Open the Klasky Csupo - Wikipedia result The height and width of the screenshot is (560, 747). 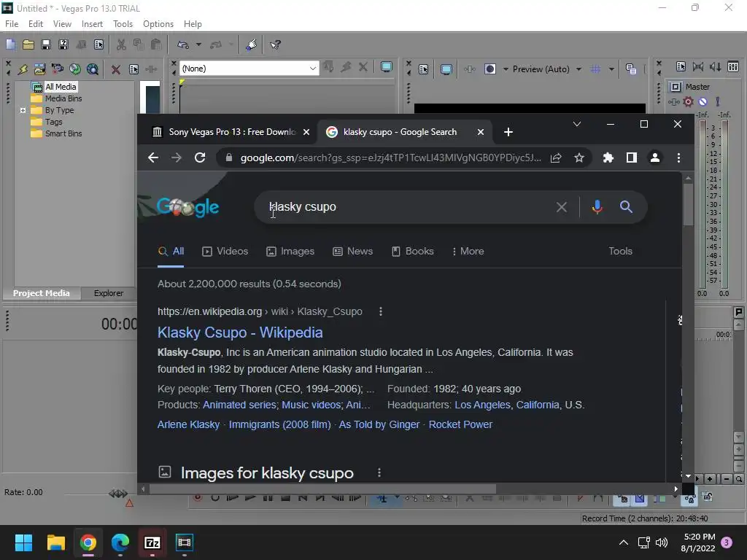coord(240,332)
